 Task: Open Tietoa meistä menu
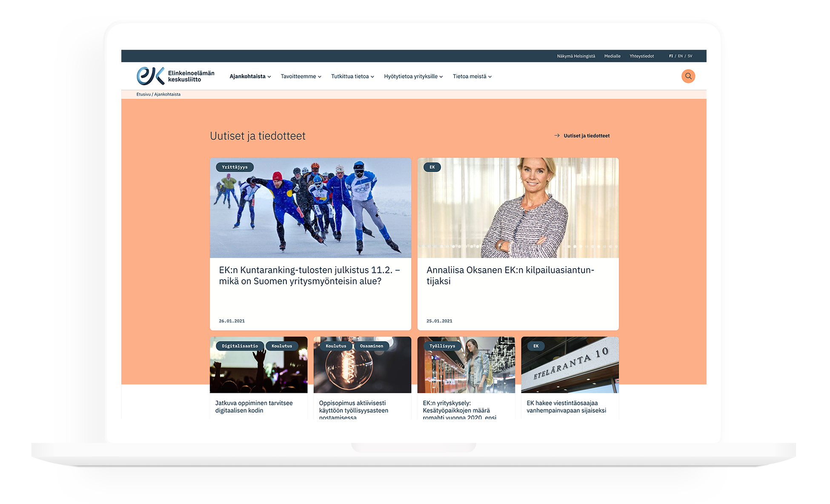472,77
